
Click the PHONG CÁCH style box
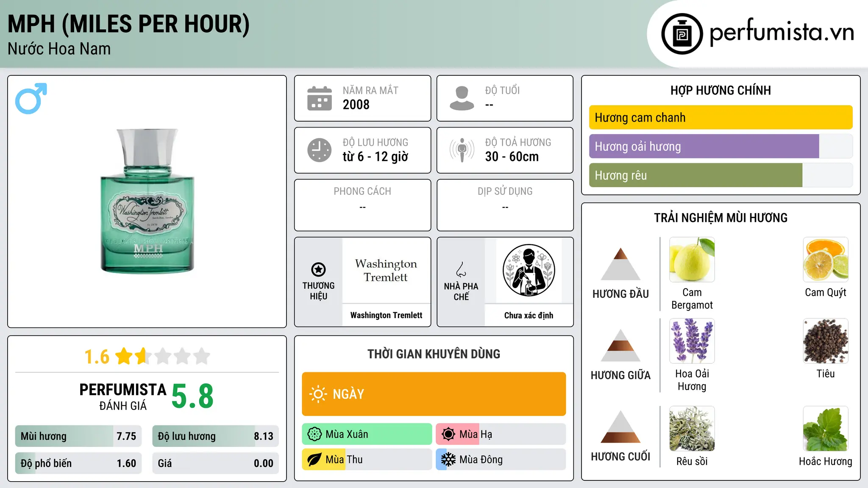click(362, 205)
